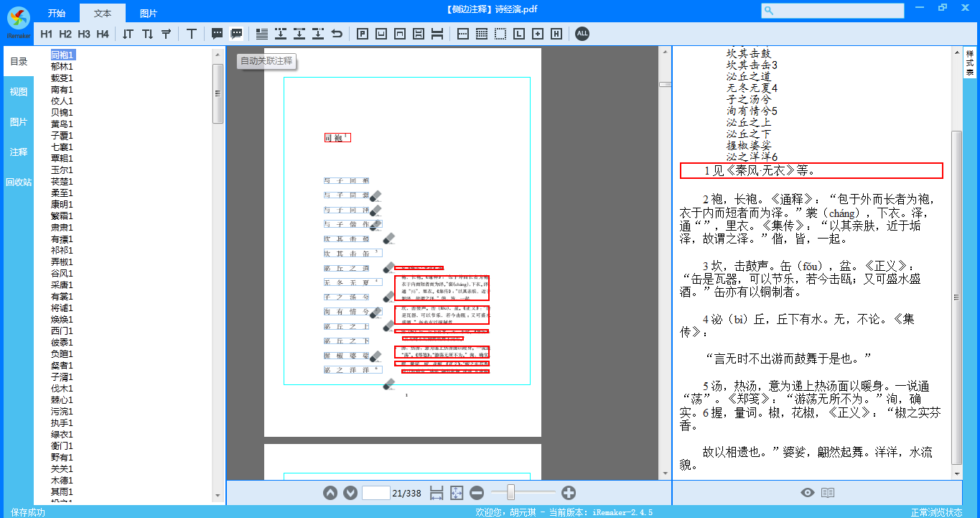Apply the H3 heading style

pos(84,34)
